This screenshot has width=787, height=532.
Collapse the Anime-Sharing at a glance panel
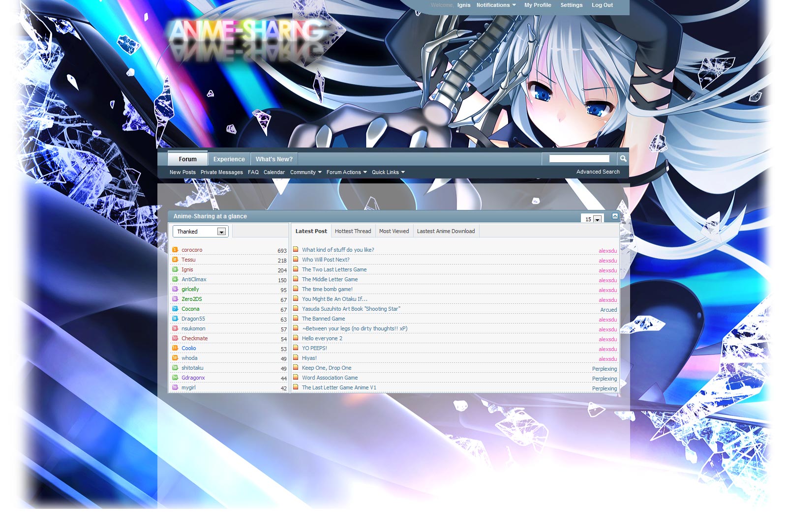pos(615,216)
